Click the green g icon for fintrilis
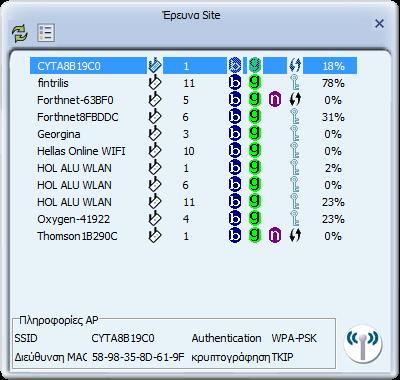 point(255,82)
